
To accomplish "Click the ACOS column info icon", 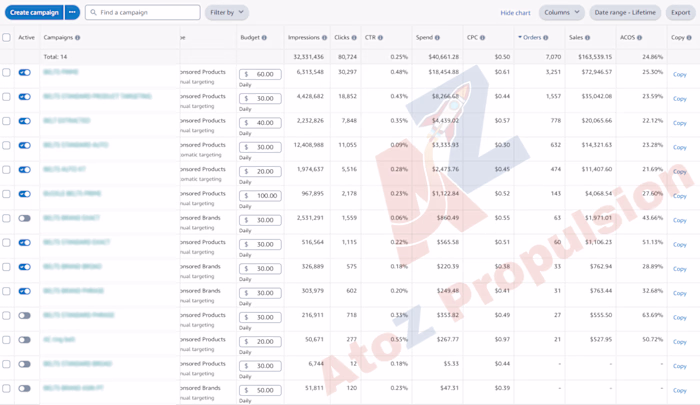I will pyautogui.click(x=639, y=38).
